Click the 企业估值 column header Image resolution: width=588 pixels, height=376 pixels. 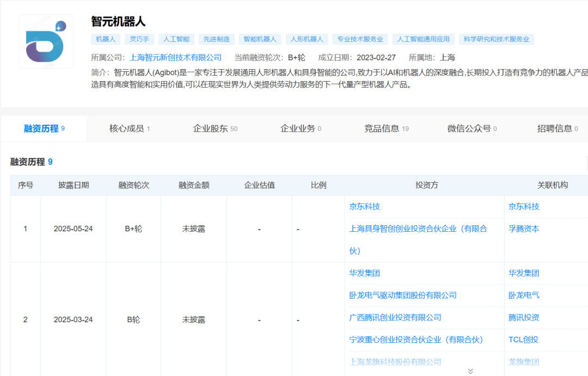point(260,185)
